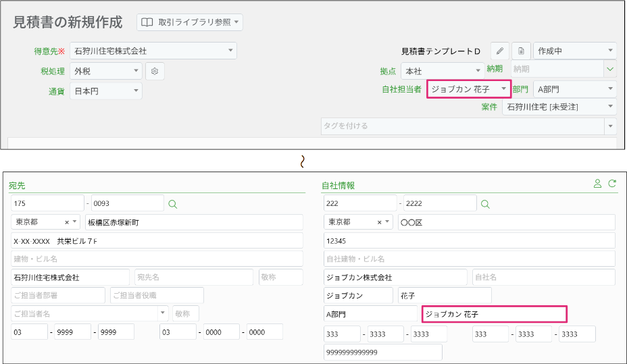Click 敬称 field next to 宛先名

point(280,278)
